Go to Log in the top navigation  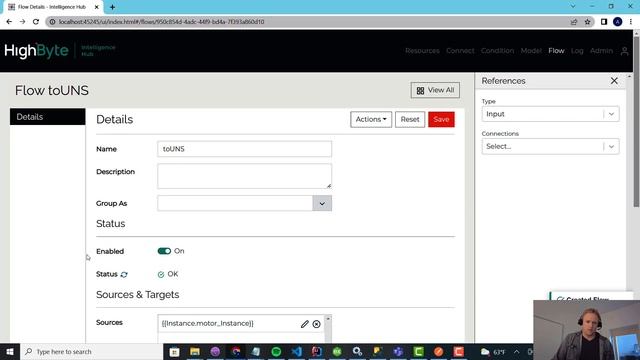click(x=577, y=51)
